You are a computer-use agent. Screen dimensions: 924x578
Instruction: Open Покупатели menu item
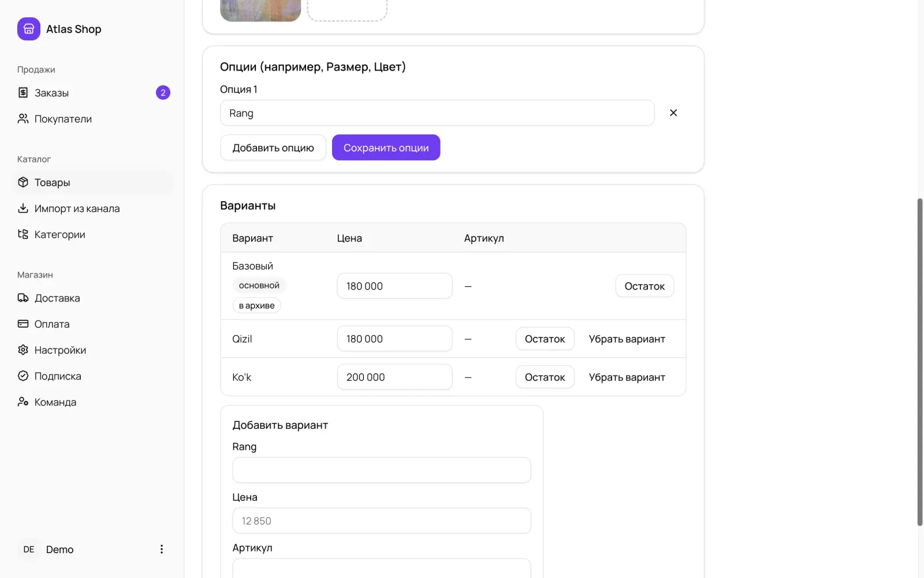[92, 118]
